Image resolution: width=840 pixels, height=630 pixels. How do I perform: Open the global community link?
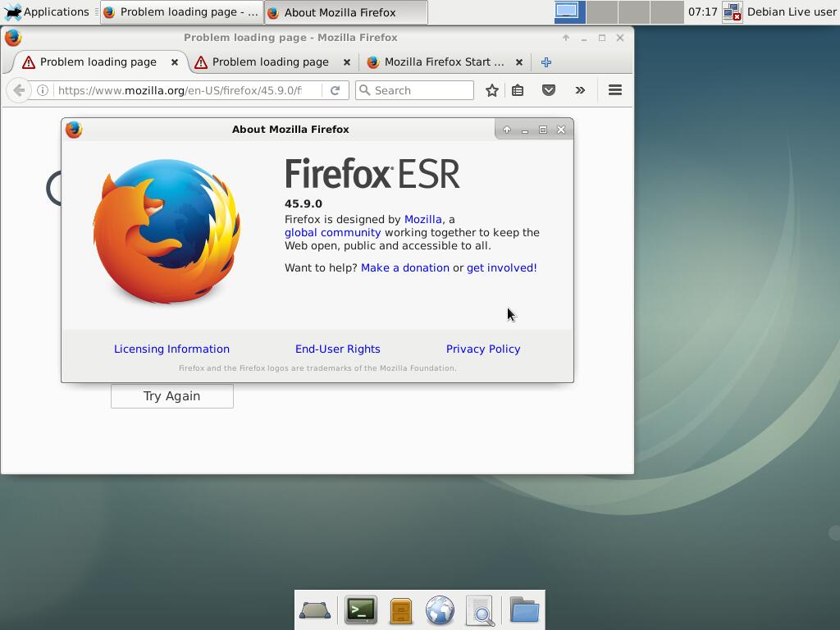click(x=333, y=232)
